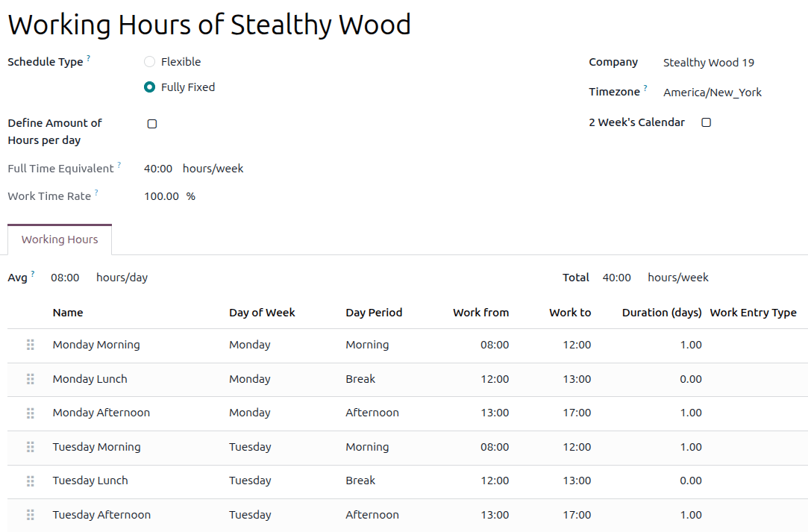Click the Work Time Rate value 100.00

[161, 197]
